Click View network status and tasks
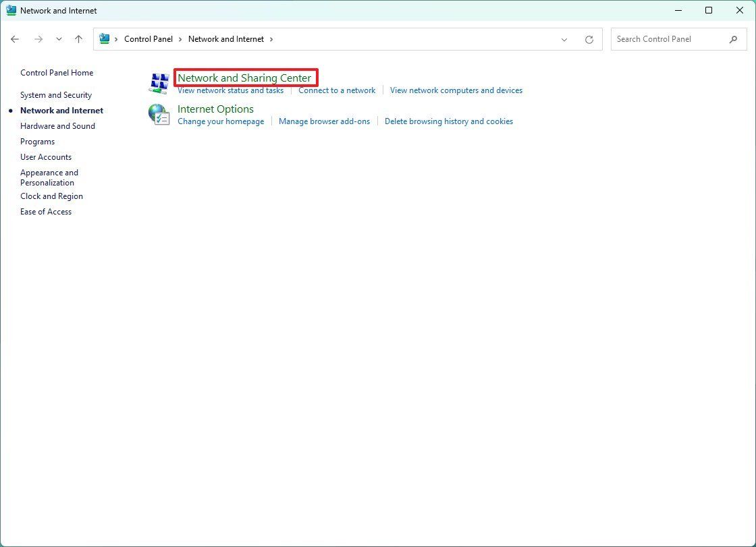Screen dimensions: 756x547 [230, 90]
